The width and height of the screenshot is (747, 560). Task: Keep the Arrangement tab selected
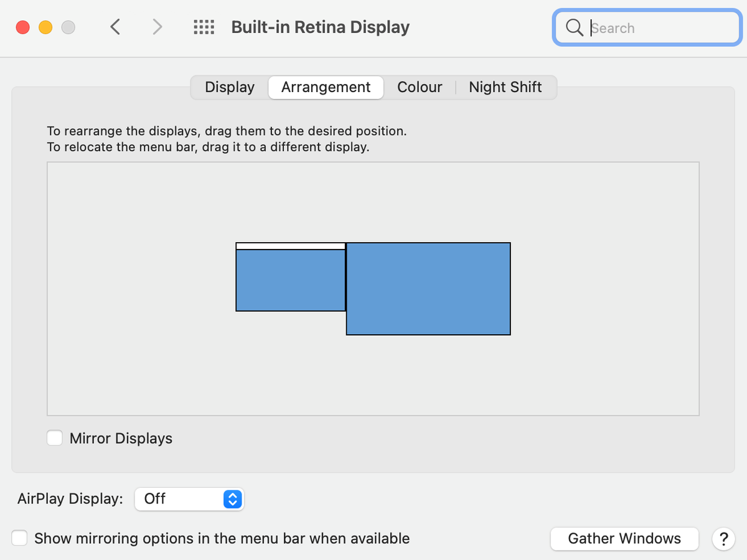pyautogui.click(x=326, y=87)
